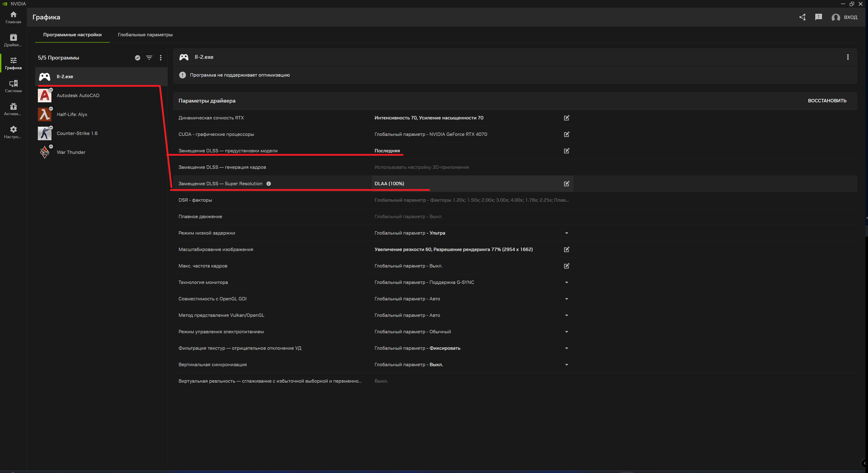The width and height of the screenshot is (868, 473).
Task: Edit the Масштабирование изображения setting
Action: click(566, 250)
